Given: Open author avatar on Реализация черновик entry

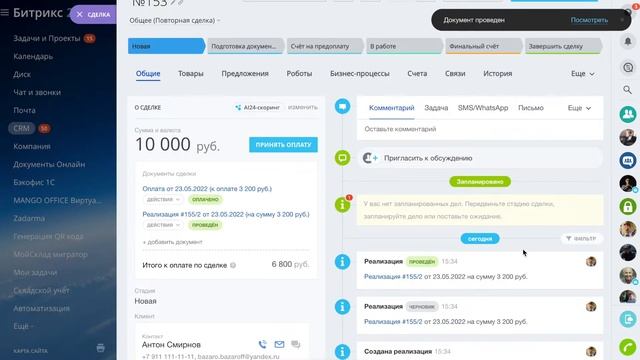Looking at the screenshot, I should tap(591, 307).
